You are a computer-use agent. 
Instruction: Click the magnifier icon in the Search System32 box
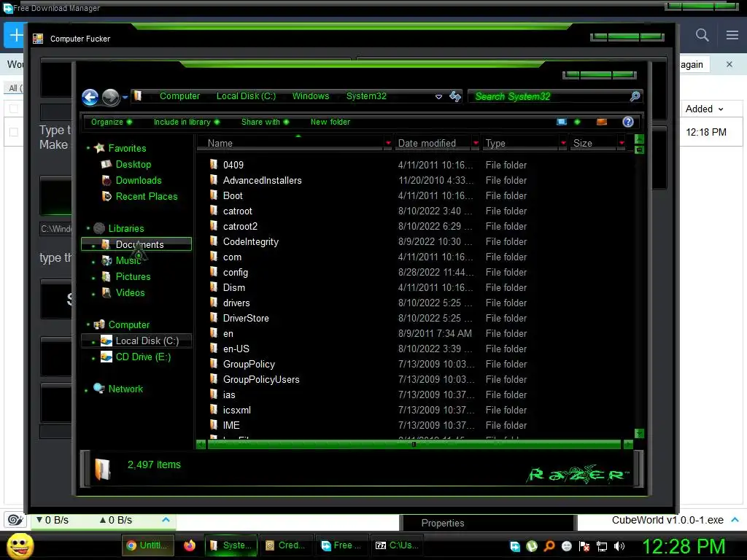pyautogui.click(x=635, y=97)
